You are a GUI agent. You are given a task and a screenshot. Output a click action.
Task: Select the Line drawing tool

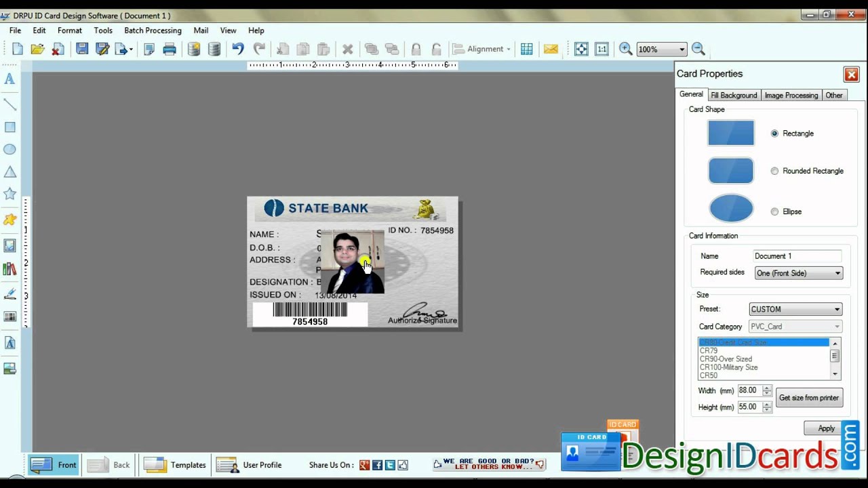pyautogui.click(x=9, y=104)
